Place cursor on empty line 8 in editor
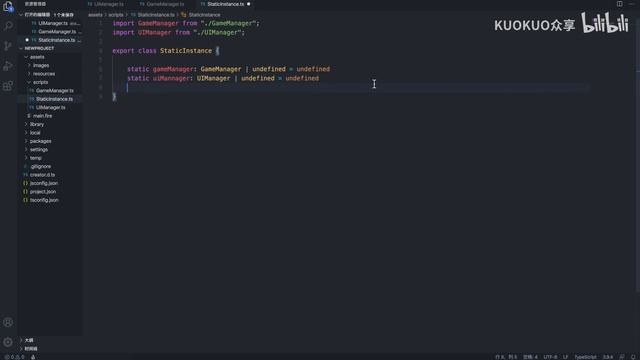This screenshot has height=360, width=640. (x=351, y=88)
